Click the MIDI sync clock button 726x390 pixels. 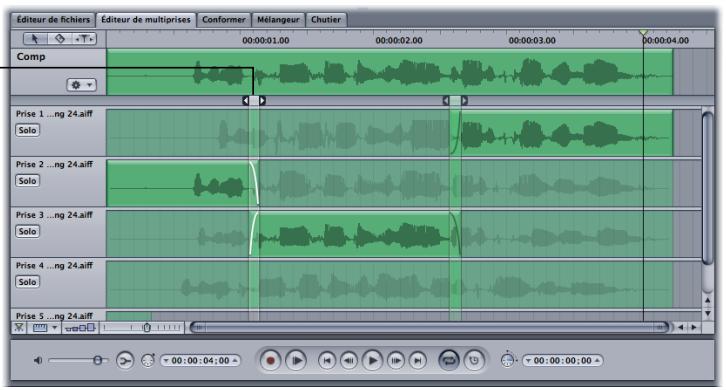coord(474,360)
